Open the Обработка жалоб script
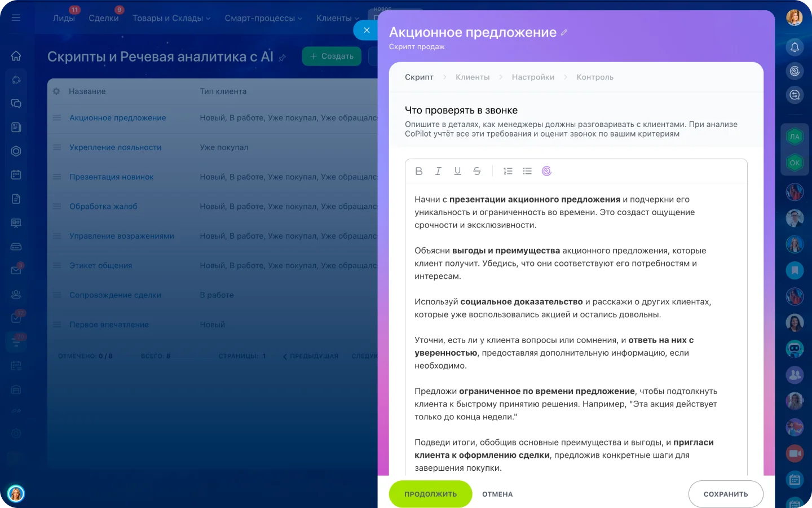 [103, 206]
